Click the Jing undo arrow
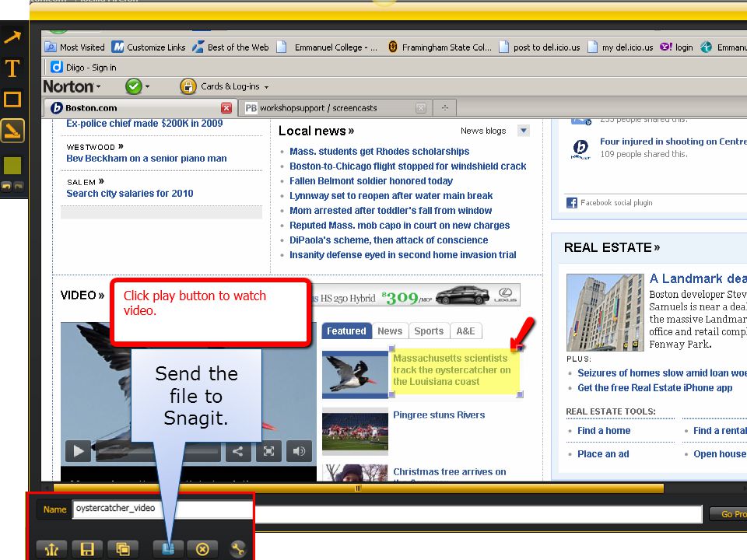Image resolution: width=747 pixels, height=560 pixels. coord(6,186)
